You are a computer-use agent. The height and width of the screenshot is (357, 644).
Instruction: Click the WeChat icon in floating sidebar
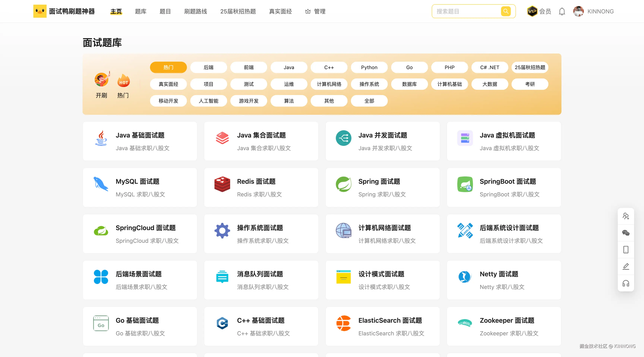(626, 233)
